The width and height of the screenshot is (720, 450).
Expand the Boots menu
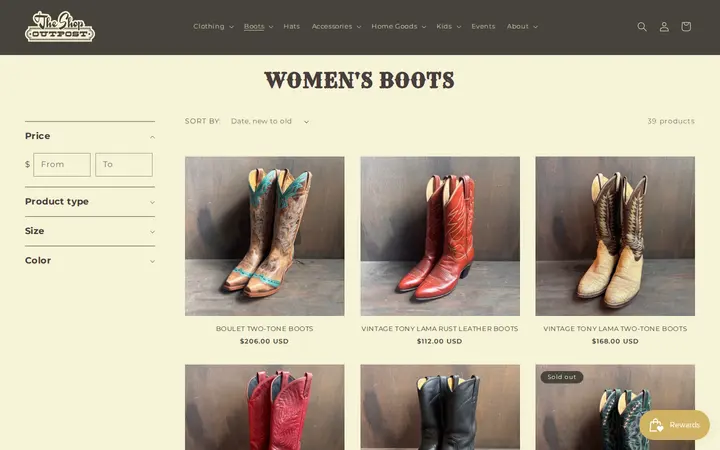(259, 27)
